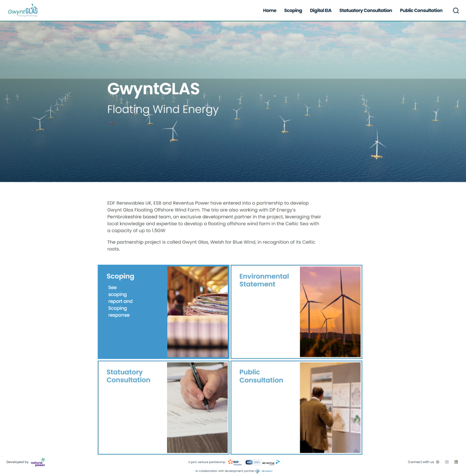Click the Natural Power logo

click(38, 462)
